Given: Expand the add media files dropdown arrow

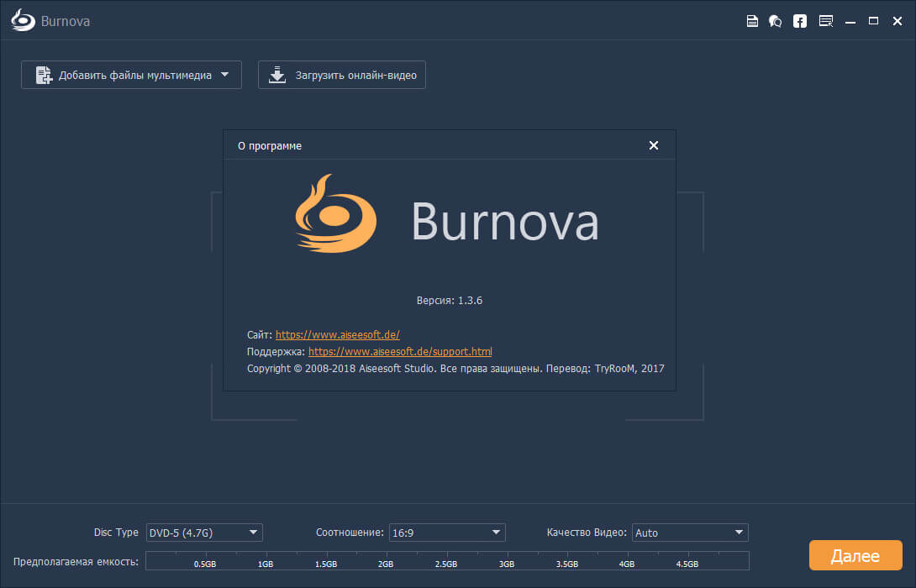Looking at the screenshot, I should [x=225, y=75].
